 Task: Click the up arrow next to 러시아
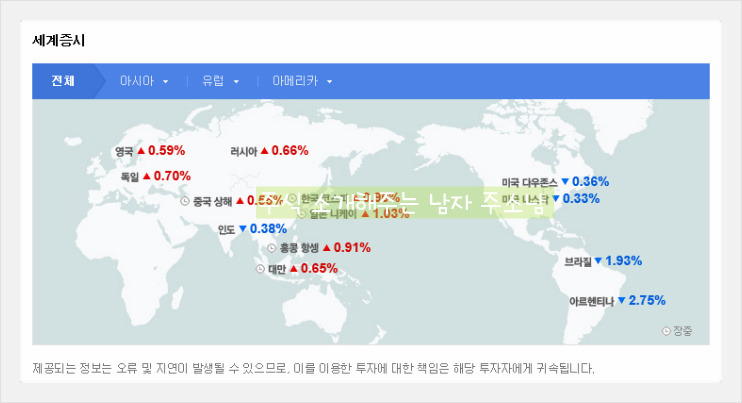click(265, 150)
